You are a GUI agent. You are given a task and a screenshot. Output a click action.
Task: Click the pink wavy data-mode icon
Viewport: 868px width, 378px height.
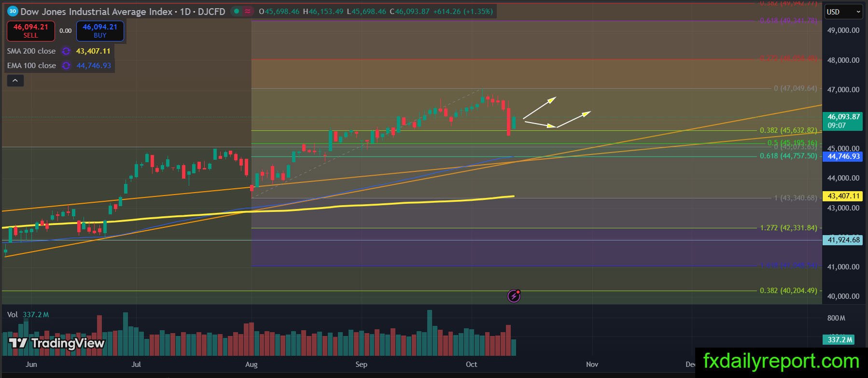coord(248,11)
